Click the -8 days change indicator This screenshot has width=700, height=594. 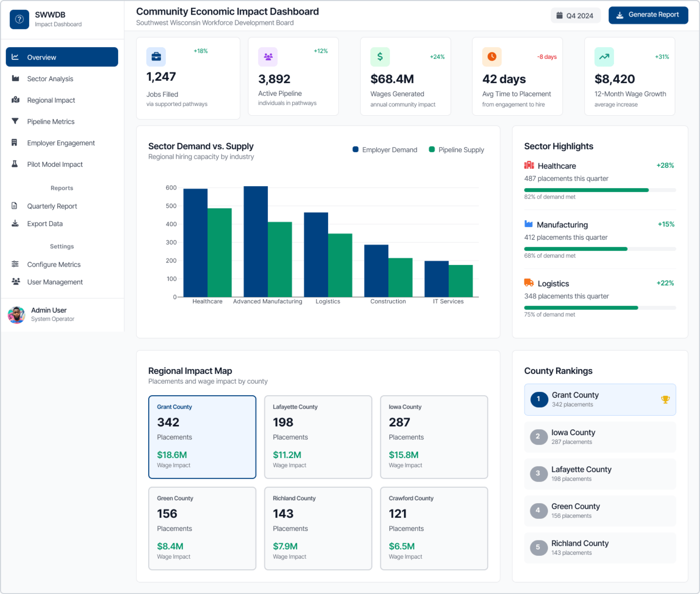tap(547, 56)
